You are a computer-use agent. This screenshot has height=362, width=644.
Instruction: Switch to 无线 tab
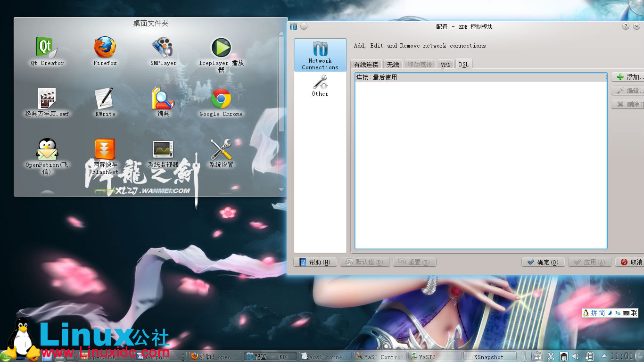pyautogui.click(x=393, y=65)
